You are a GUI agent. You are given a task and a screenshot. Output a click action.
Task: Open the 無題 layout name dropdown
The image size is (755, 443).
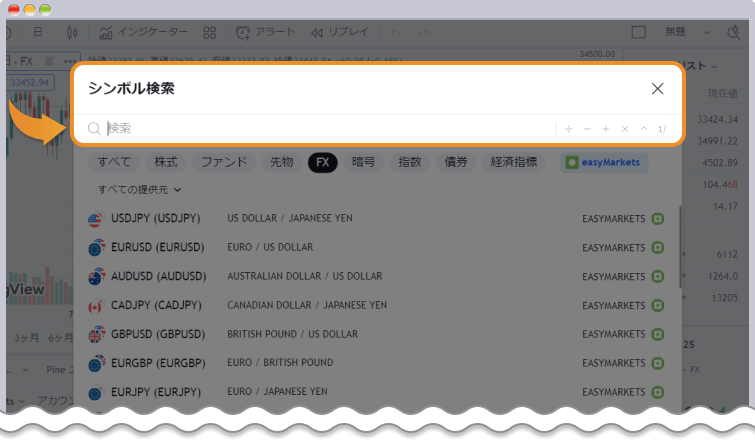pos(687,32)
